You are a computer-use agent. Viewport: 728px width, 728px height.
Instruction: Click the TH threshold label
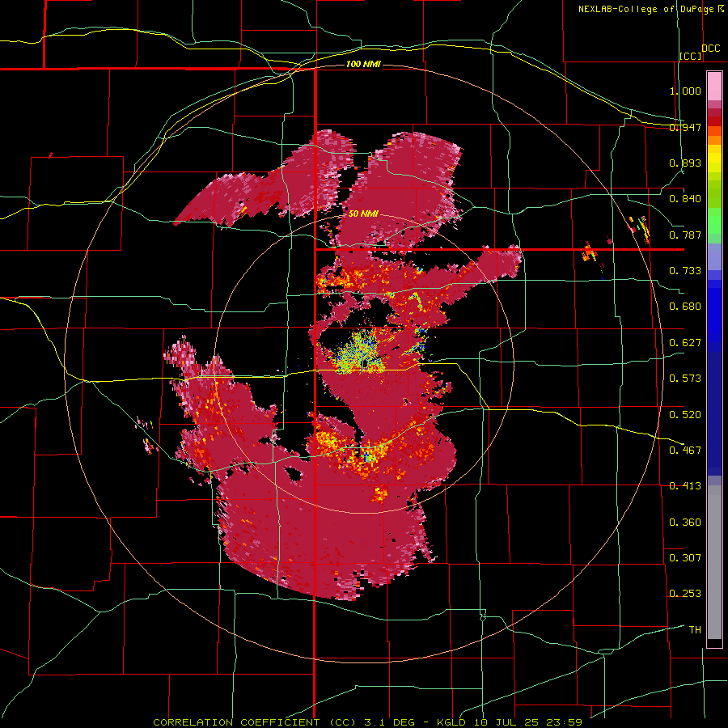[x=695, y=630]
